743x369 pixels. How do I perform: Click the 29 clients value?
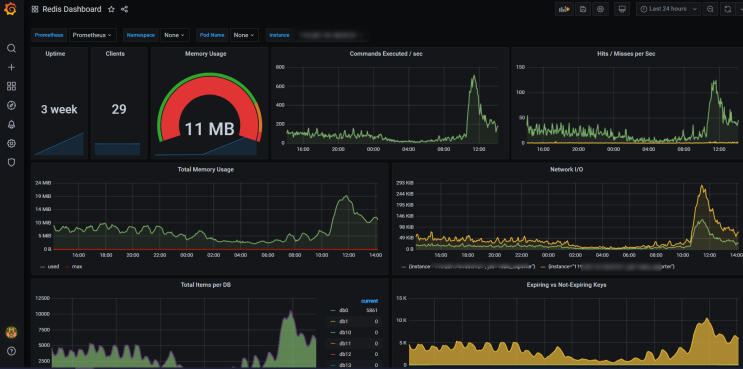[119, 109]
